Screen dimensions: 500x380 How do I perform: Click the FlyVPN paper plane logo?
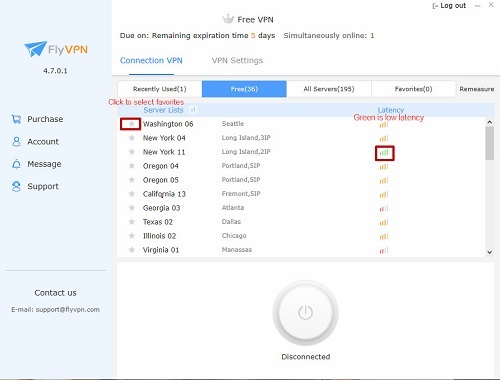(x=35, y=49)
